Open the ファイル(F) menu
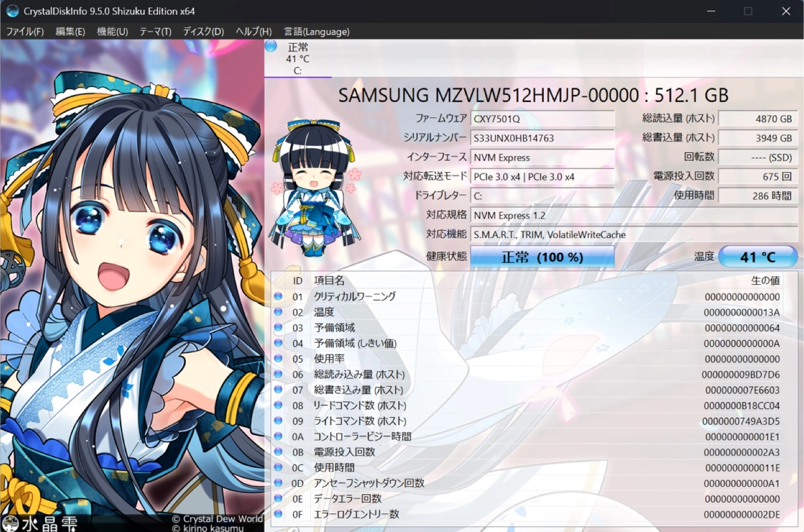The width and height of the screenshot is (804, 532). click(25, 31)
